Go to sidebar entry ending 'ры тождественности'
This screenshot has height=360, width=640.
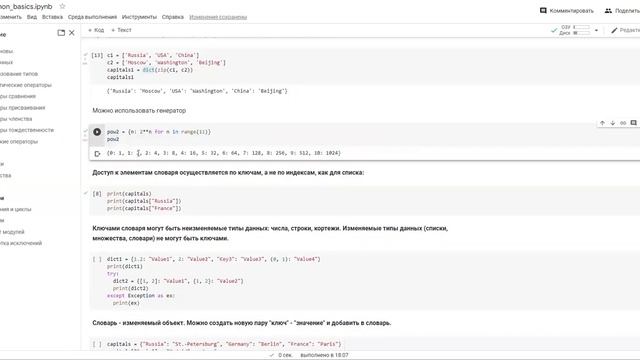point(27,130)
